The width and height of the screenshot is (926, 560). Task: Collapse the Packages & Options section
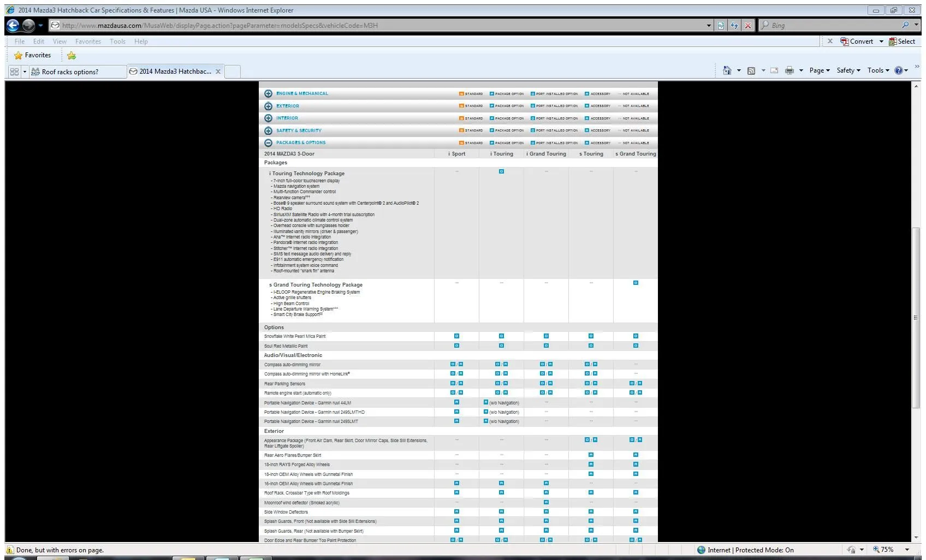[268, 142]
